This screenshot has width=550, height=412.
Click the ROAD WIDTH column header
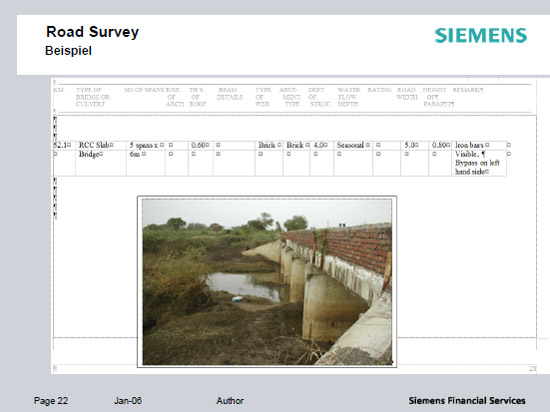[x=407, y=94]
